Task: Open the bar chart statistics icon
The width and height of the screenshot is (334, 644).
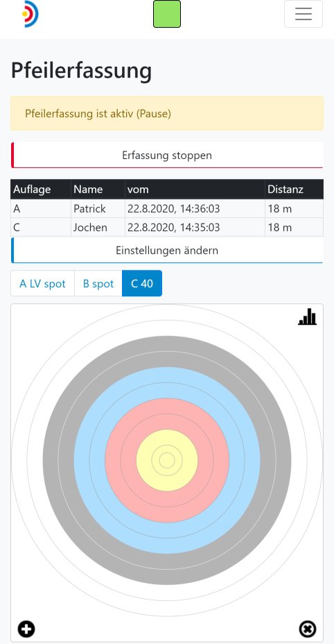Action: click(308, 316)
